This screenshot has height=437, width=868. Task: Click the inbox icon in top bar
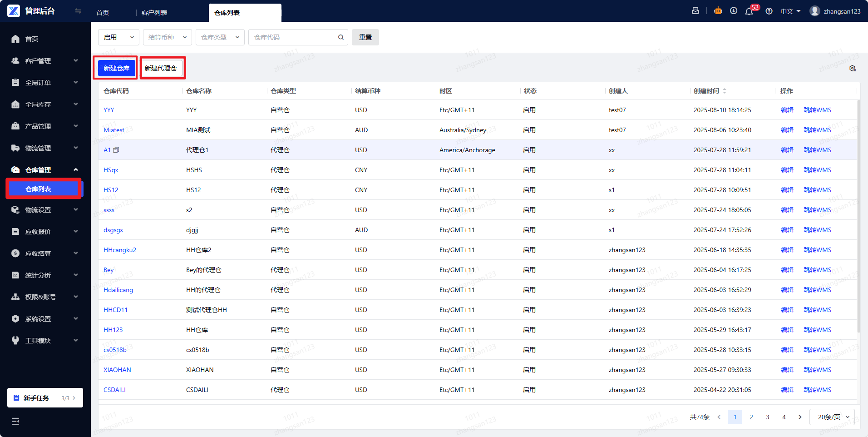695,11
